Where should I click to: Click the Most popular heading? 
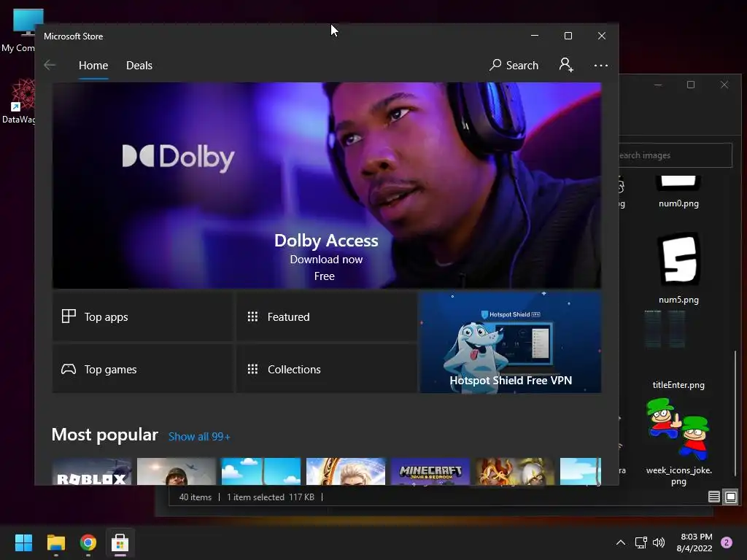pos(105,435)
